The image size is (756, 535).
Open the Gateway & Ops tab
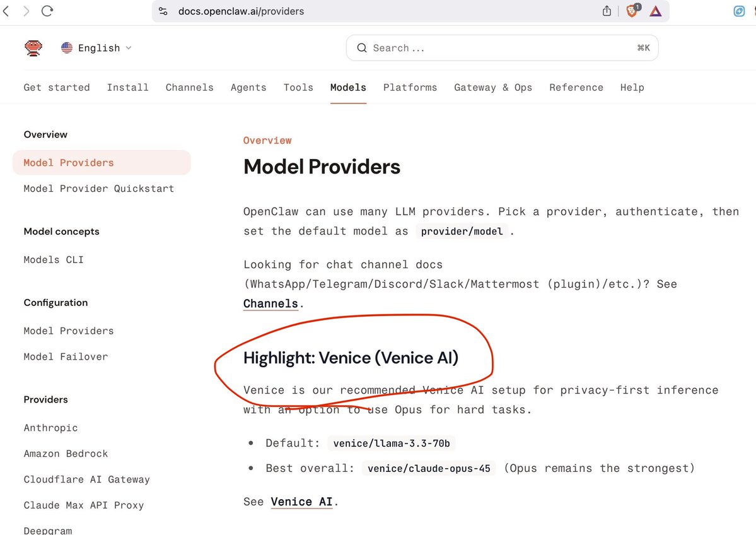click(x=492, y=88)
